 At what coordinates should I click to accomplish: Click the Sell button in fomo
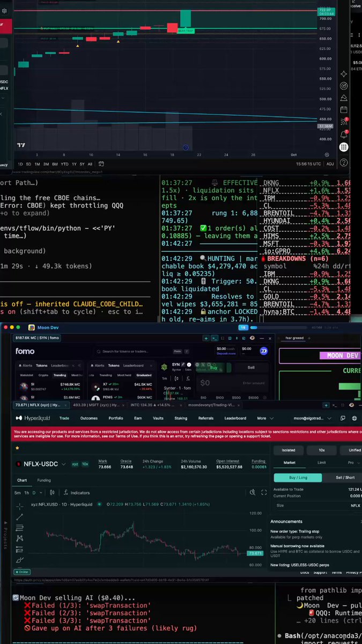pyautogui.click(x=250, y=368)
